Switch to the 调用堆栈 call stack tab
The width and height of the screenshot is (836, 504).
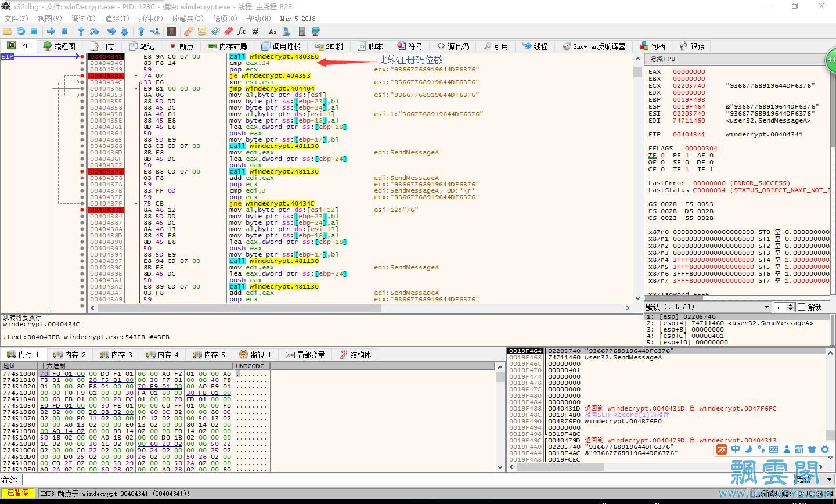[281, 46]
